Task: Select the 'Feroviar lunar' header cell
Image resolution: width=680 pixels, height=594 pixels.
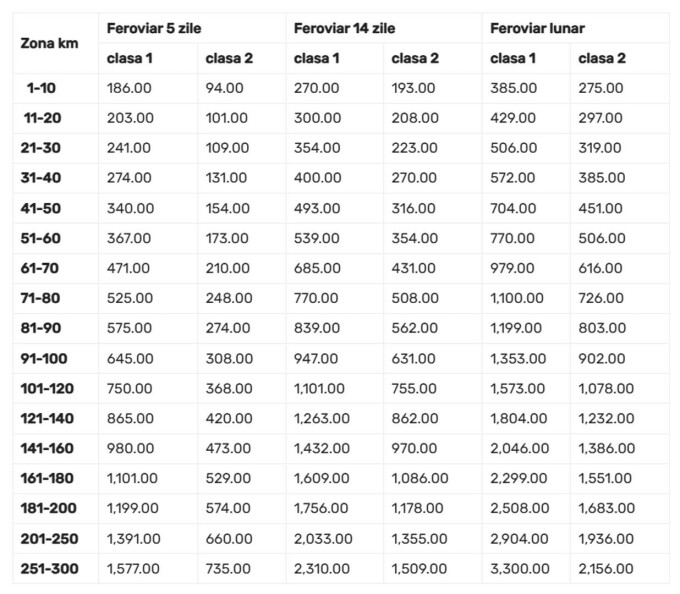Action: (538, 27)
